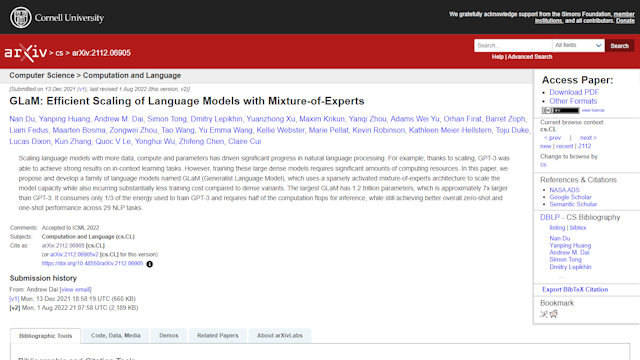The height and width of the screenshot is (360, 640).
Task: Bookmark with the first bookmark icon
Action: tap(544, 314)
